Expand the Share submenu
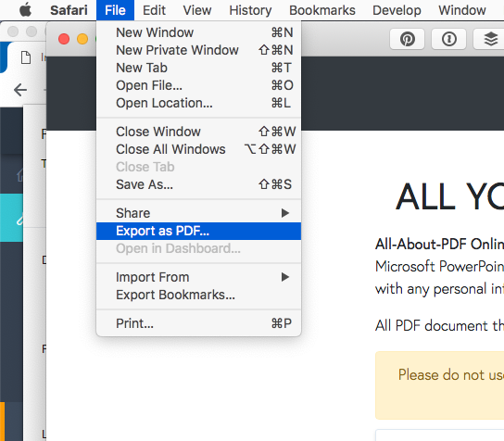The image size is (504, 441). coord(198,213)
